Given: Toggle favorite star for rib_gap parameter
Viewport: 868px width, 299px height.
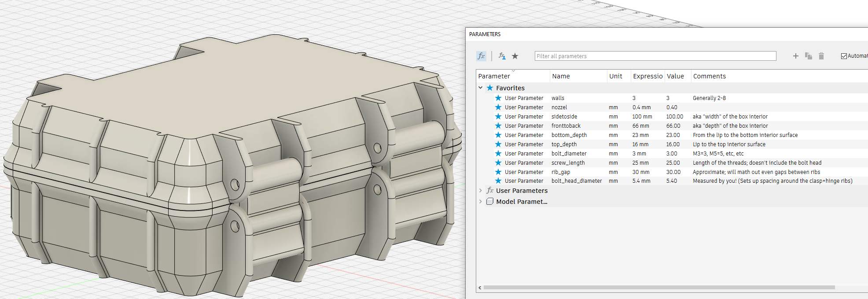Looking at the screenshot, I should point(498,172).
